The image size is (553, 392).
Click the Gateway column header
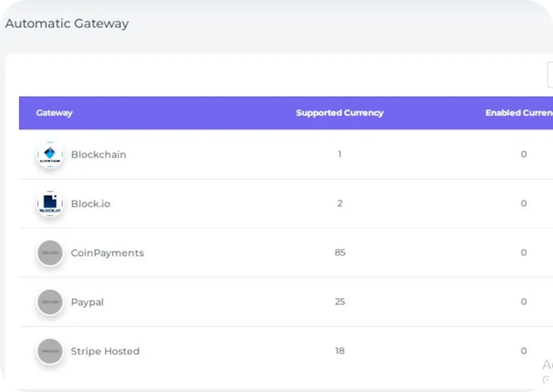coord(54,113)
